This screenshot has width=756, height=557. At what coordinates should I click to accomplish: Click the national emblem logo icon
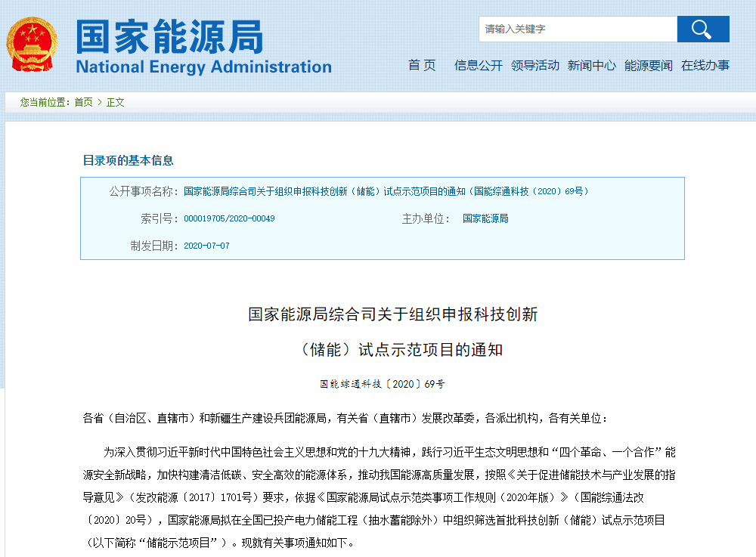(32, 44)
